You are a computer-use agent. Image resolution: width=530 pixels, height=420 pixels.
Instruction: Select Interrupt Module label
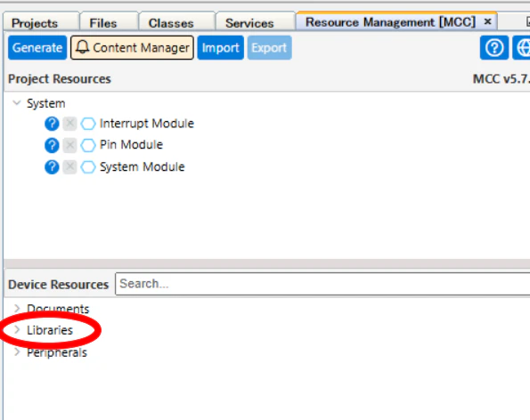tap(147, 124)
